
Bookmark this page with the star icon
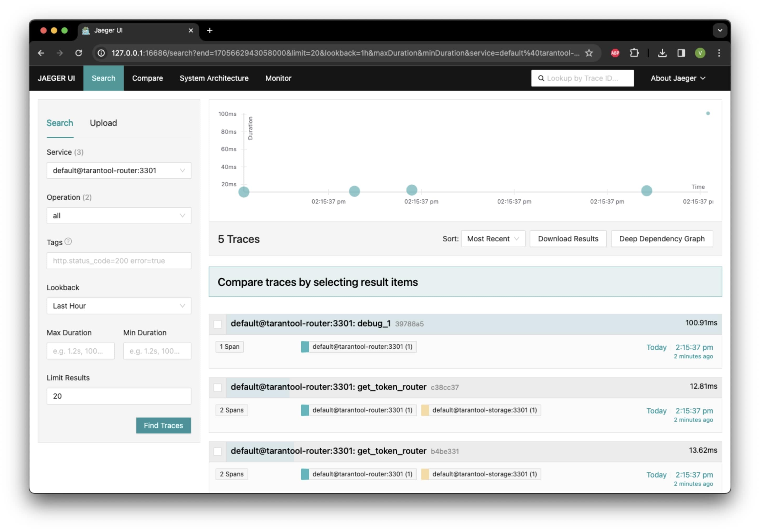[589, 53]
